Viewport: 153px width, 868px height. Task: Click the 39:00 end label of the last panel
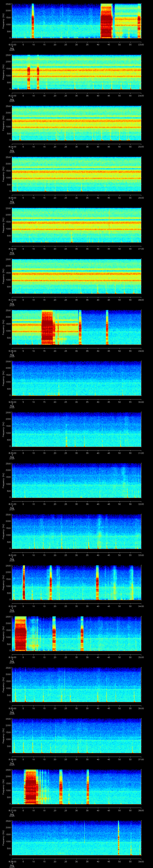141,861
